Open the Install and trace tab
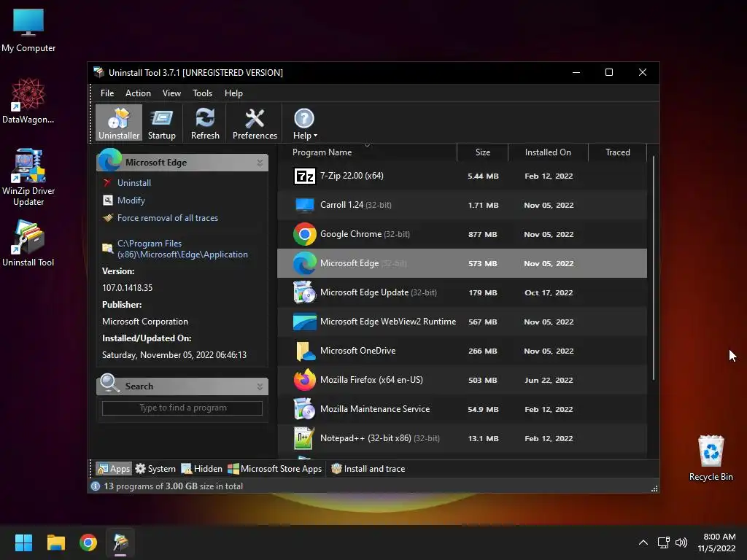Image resolution: width=747 pixels, height=560 pixels. (368, 469)
